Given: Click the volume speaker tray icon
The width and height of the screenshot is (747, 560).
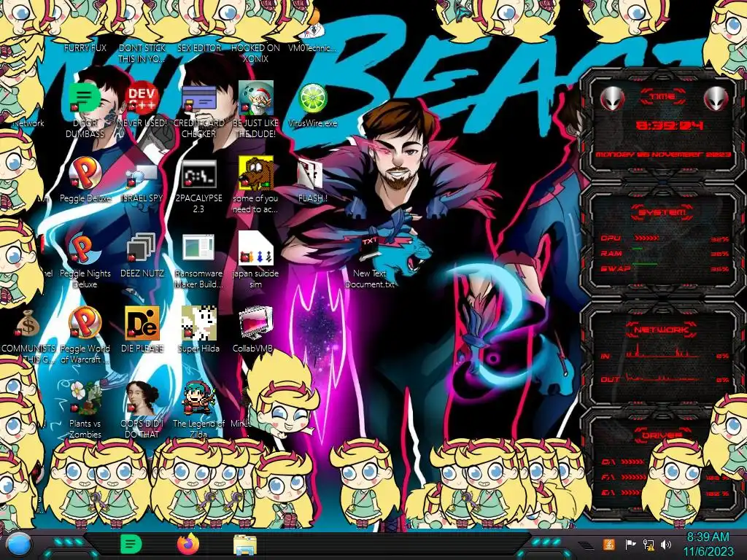Looking at the screenshot, I should click(666, 544).
